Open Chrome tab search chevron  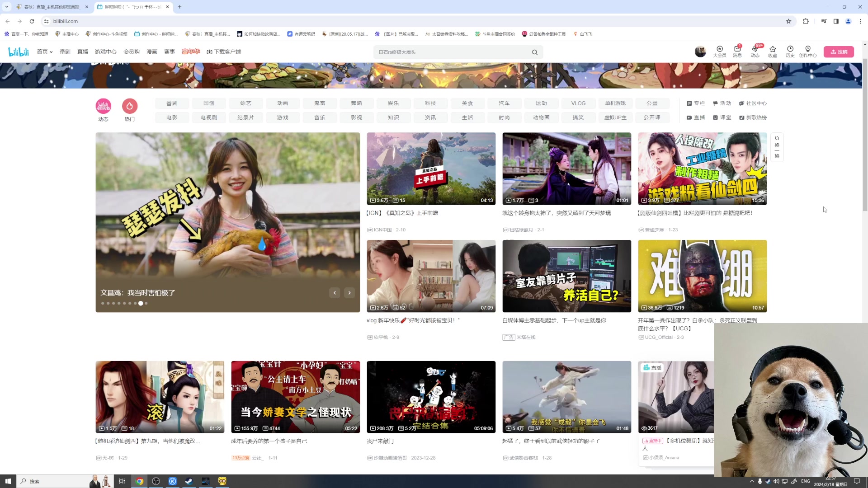(7, 7)
